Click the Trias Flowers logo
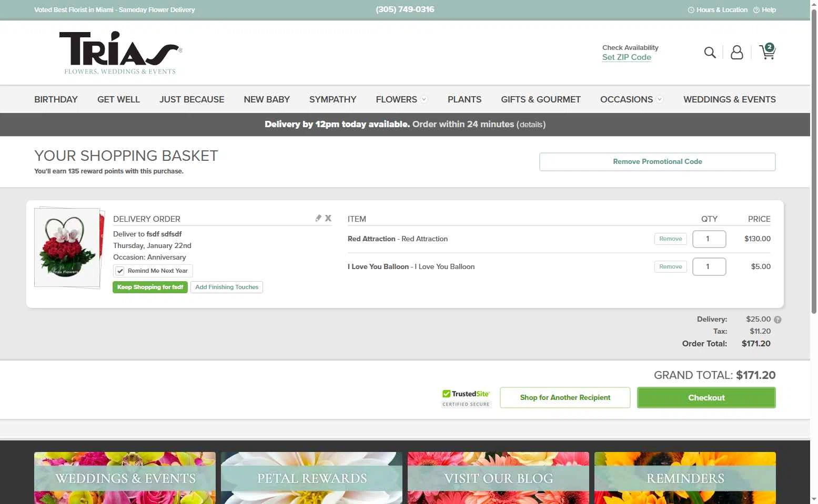Screen dimensions: 818x504 tap(120, 53)
